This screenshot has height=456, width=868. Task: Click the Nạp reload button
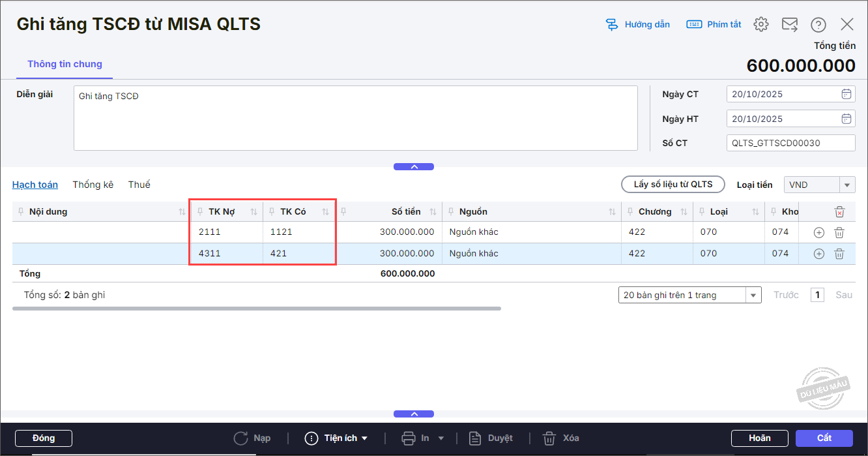[252, 438]
